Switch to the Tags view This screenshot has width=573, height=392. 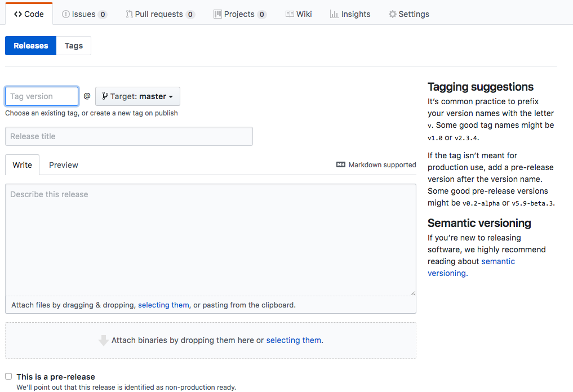(x=74, y=46)
